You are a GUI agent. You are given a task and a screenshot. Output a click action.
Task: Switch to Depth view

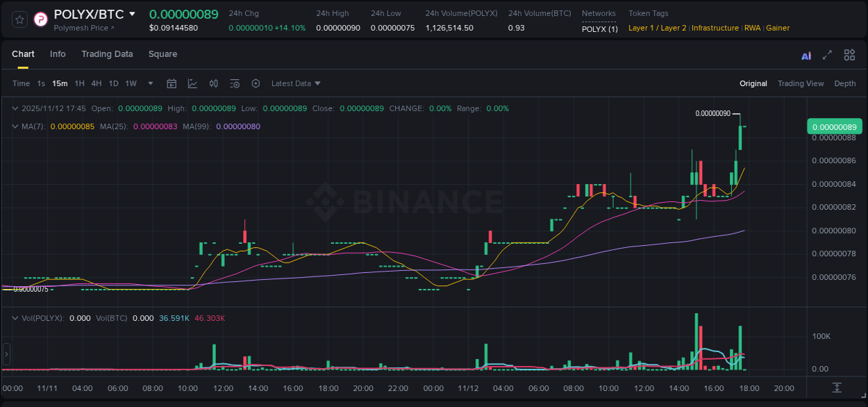click(845, 83)
